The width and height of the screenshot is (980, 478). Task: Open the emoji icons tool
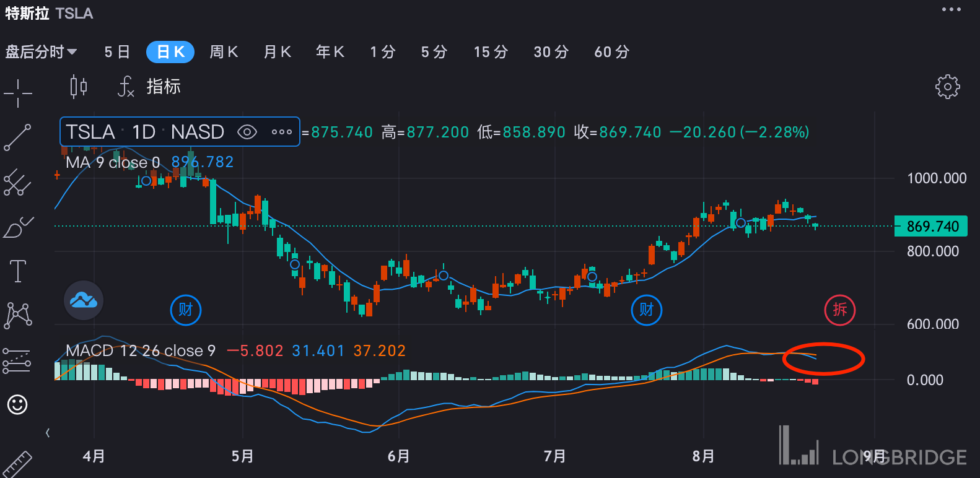[x=17, y=405]
